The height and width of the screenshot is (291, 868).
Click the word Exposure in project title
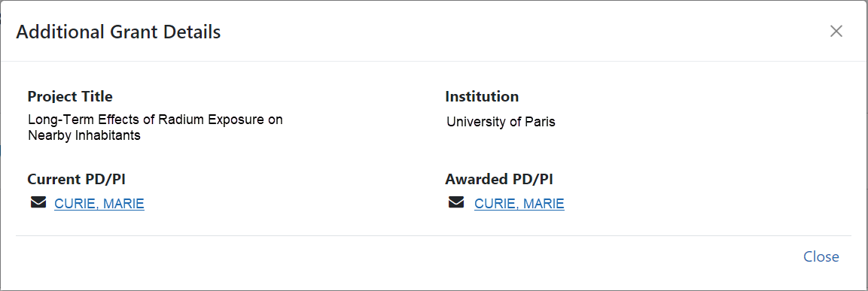[x=233, y=120]
